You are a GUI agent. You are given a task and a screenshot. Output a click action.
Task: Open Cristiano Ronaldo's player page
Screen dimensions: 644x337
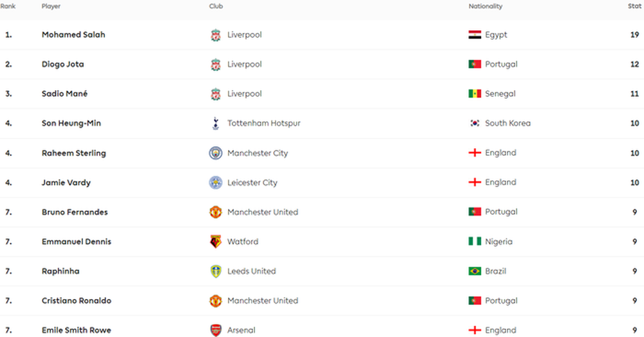pos(77,301)
